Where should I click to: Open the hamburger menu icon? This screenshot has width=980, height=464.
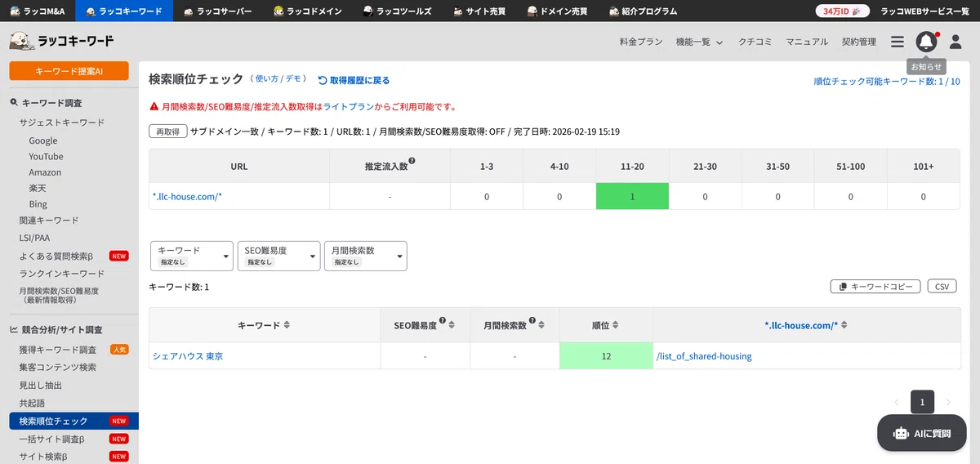coord(898,42)
